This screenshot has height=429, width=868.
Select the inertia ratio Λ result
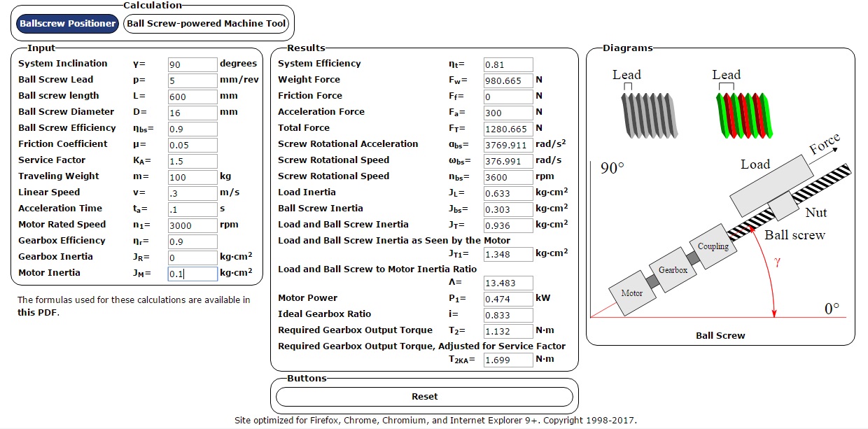pyautogui.click(x=509, y=283)
